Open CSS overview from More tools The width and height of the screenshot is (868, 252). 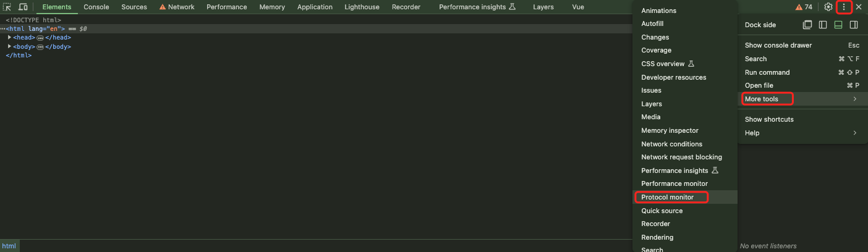[x=685, y=64]
